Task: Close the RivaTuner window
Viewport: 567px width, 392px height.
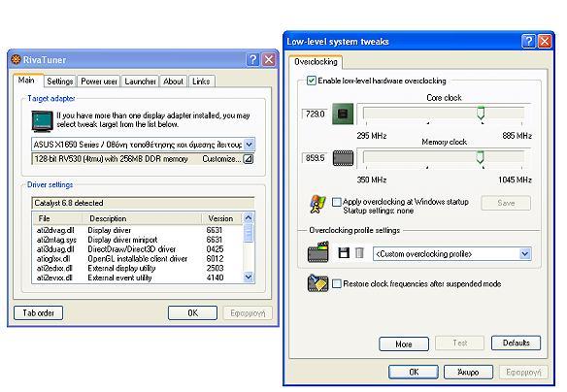Action: click(x=269, y=59)
